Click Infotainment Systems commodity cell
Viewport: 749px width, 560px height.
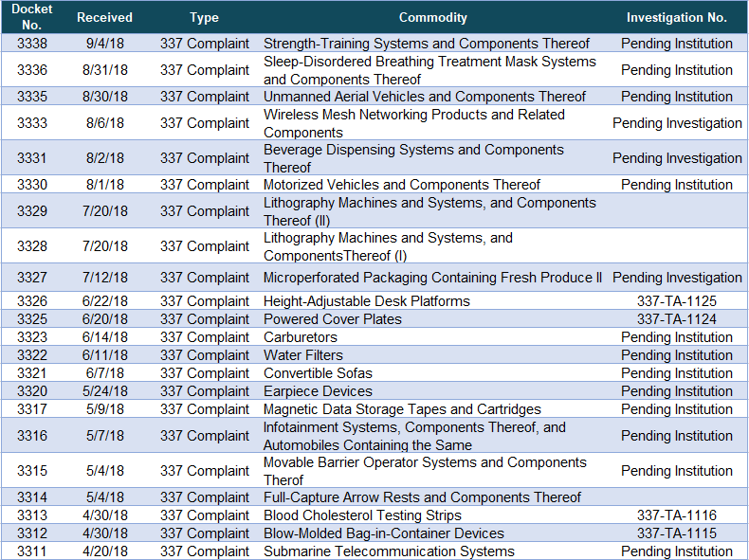tap(414, 436)
